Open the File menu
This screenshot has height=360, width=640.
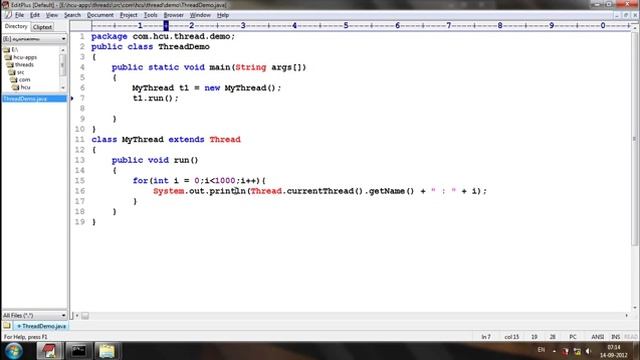pos(19,15)
